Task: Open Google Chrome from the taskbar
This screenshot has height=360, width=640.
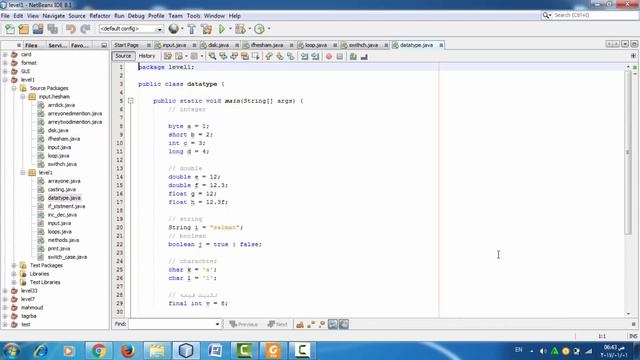Action: [98, 351]
